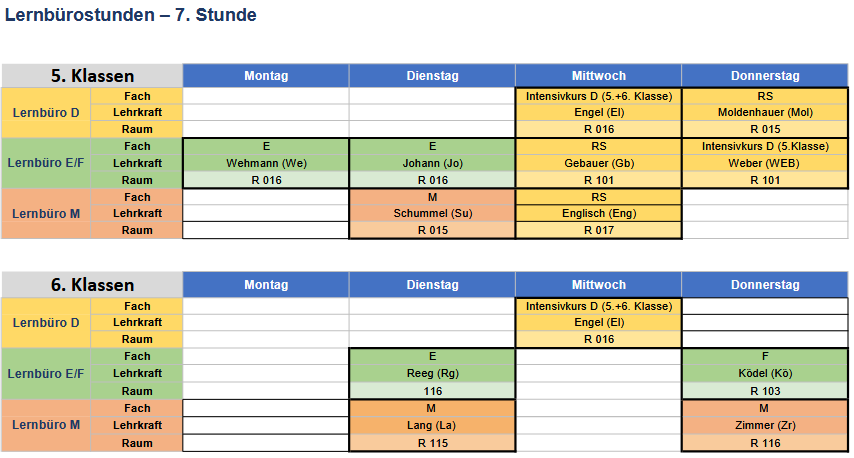Select Montag header in 5. Klassen table
Screen dimensions: 854x458
(x=266, y=76)
